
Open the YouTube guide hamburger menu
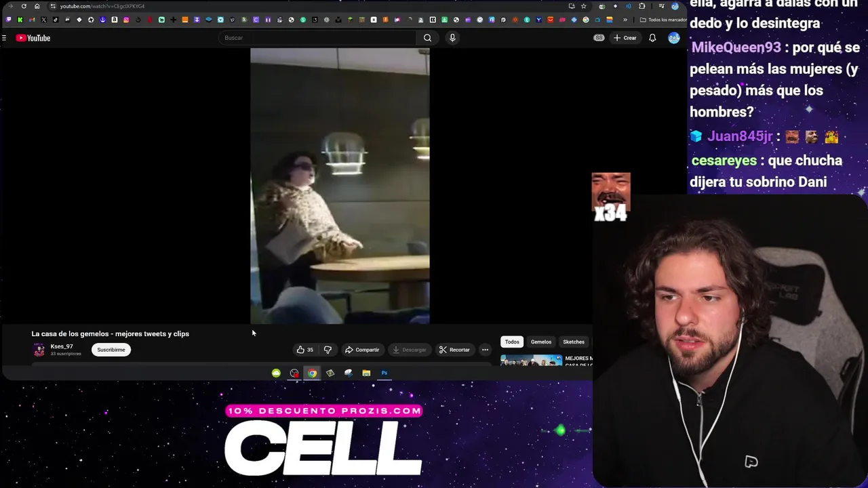[x=4, y=38]
